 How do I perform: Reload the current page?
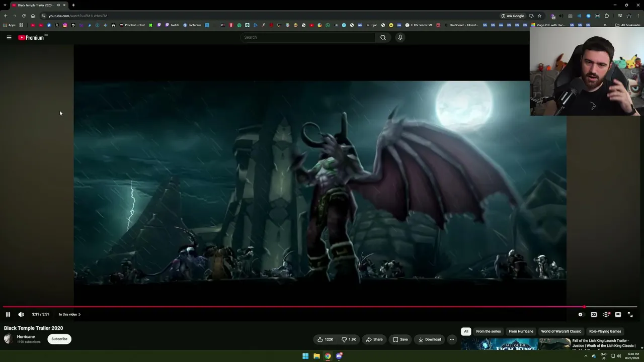coord(24,16)
